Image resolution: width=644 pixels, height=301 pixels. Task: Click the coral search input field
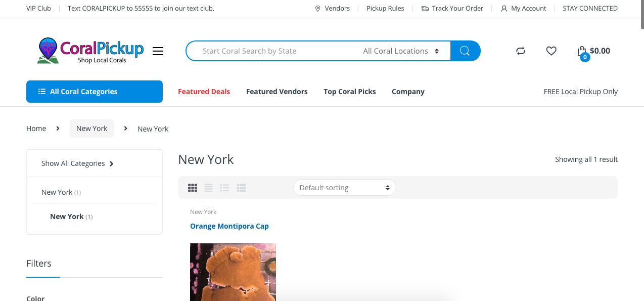pos(273,51)
